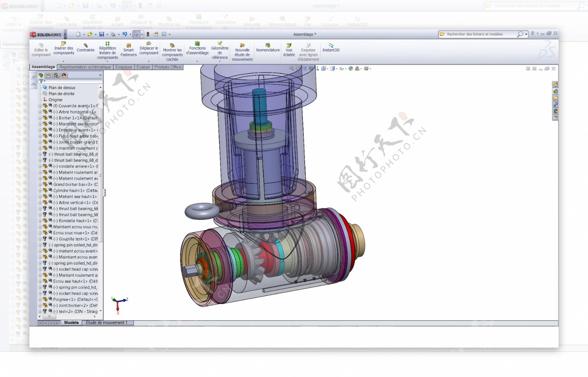Click Fonctions d'assemblage tool
This screenshot has width=588, height=377.
click(197, 48)
